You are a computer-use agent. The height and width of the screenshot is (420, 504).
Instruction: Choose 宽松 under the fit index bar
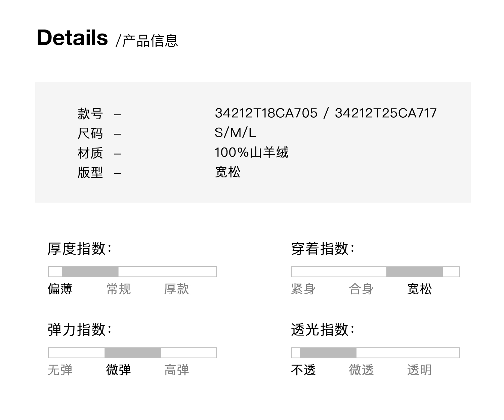(x=419, y=289)
